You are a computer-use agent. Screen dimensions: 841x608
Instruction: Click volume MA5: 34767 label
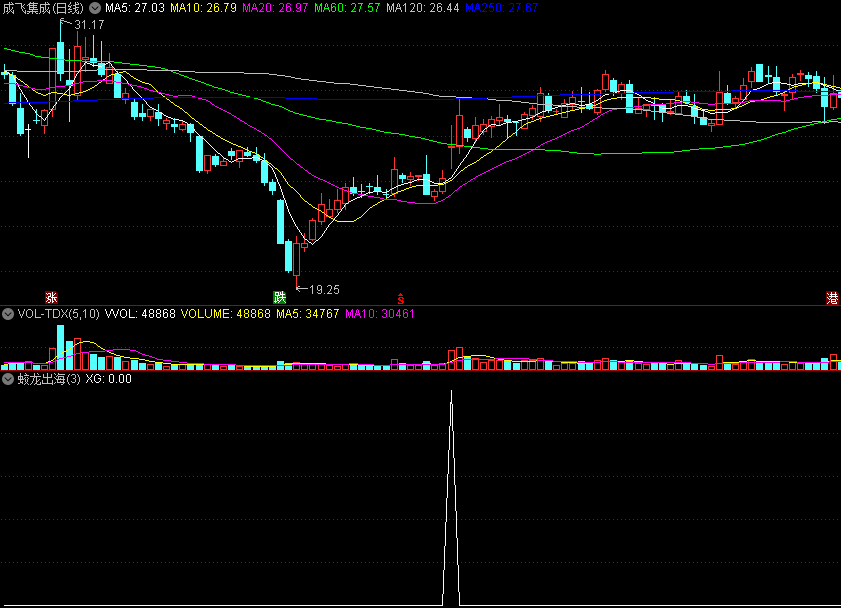[x=308, y=314]
